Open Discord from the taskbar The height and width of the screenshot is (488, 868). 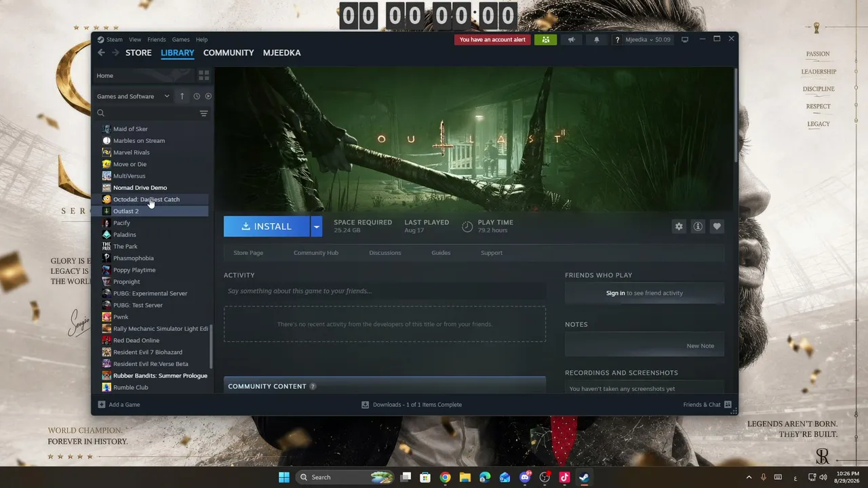pyautogui.click(x=524, y=477)
